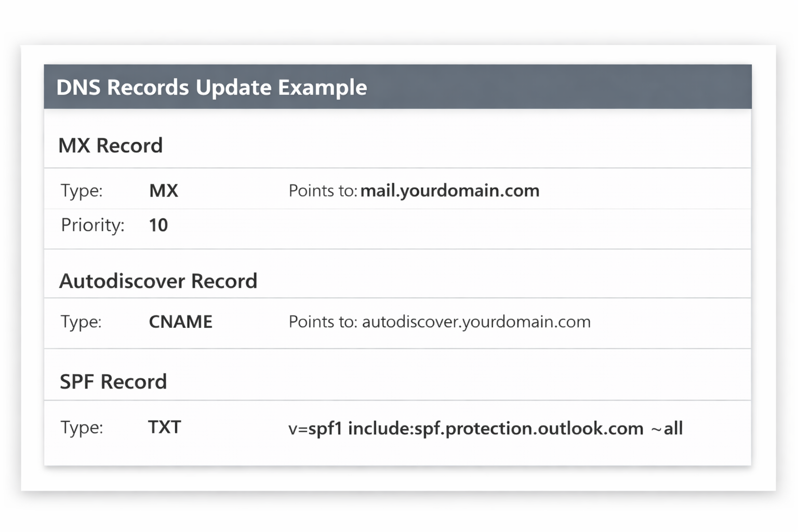Select the "TXT" type value
This screenshot has width=798, height=532.
tap(164, 427)
